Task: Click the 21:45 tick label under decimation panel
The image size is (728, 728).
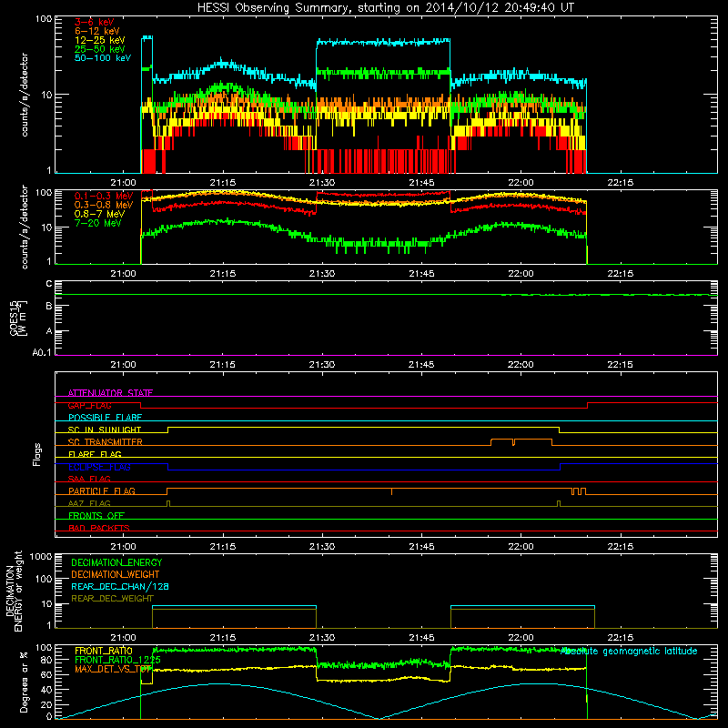Action: tap(421, 638)
